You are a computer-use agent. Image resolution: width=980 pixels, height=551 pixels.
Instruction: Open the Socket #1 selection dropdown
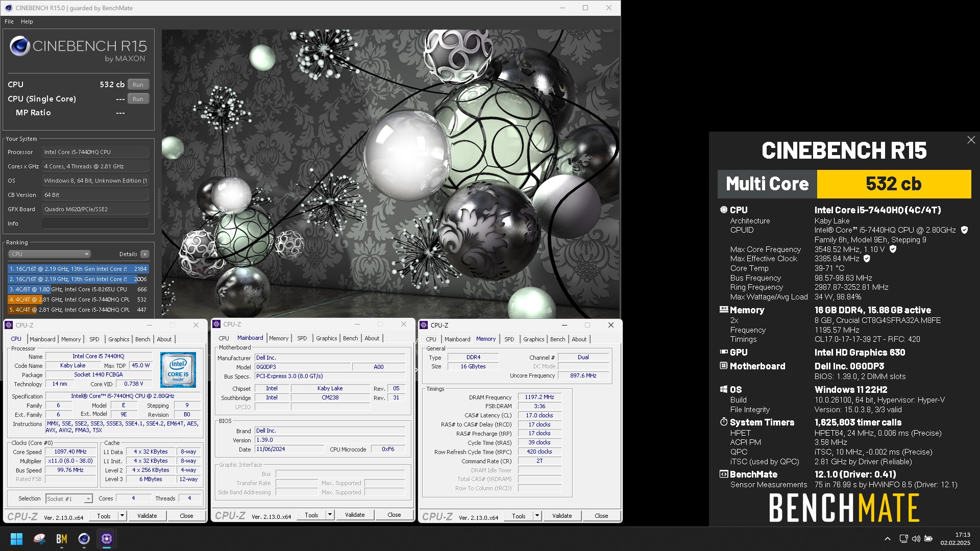(x=69, y=498)
